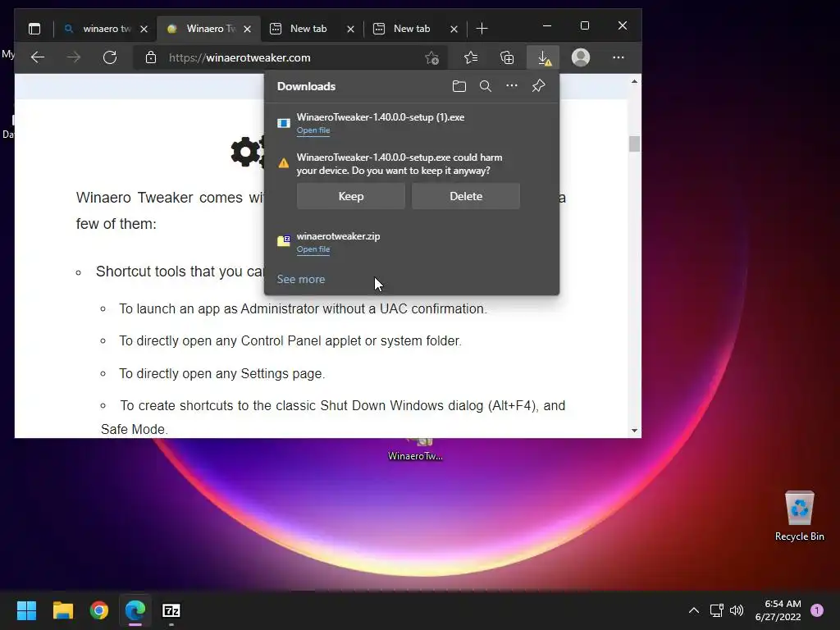Open the Favorites list icon
The image size is (840, 630).
471,57
